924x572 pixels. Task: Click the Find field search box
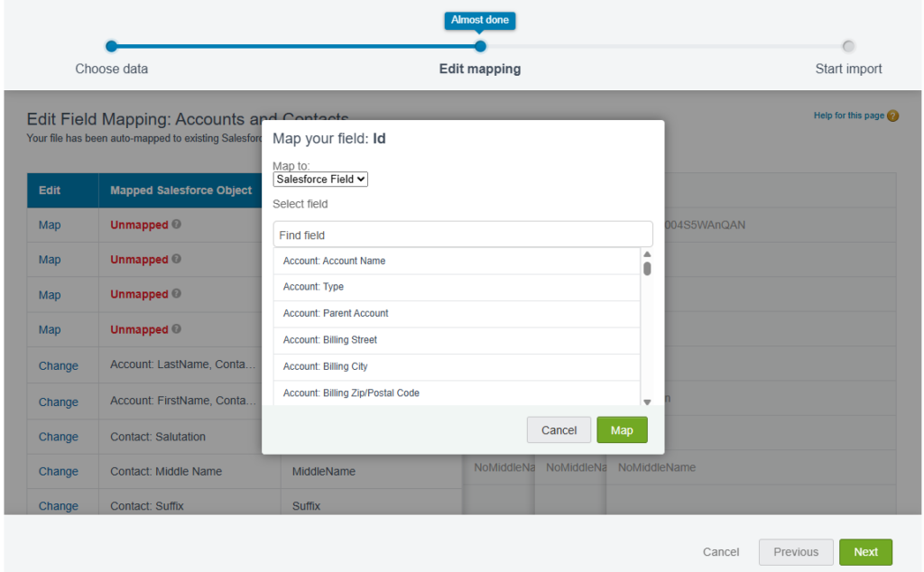coord(463,235)
